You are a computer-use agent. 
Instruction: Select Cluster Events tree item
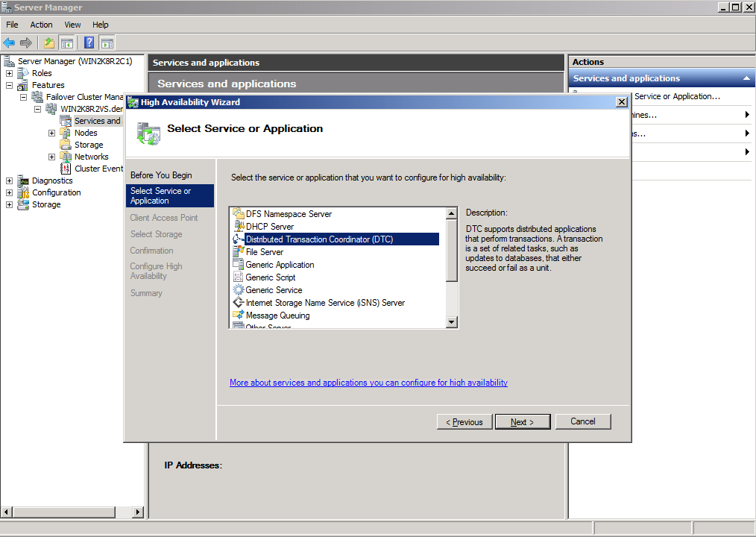pos(99,169)
